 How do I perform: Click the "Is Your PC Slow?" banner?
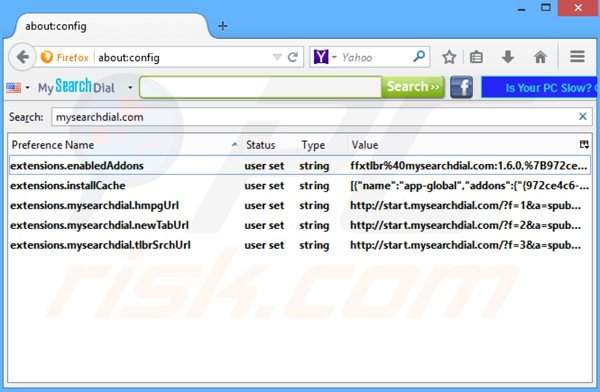tap(539, 87)
